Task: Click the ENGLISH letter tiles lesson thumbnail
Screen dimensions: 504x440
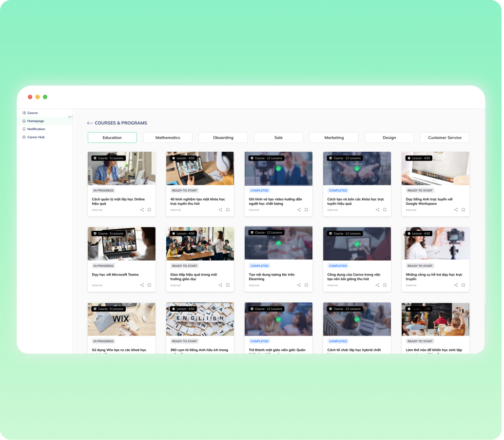Action: click(200, 320)
